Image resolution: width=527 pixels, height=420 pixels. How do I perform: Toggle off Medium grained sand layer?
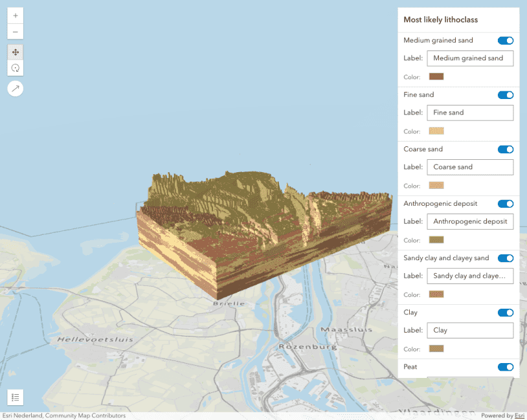[x=505, y=41]
